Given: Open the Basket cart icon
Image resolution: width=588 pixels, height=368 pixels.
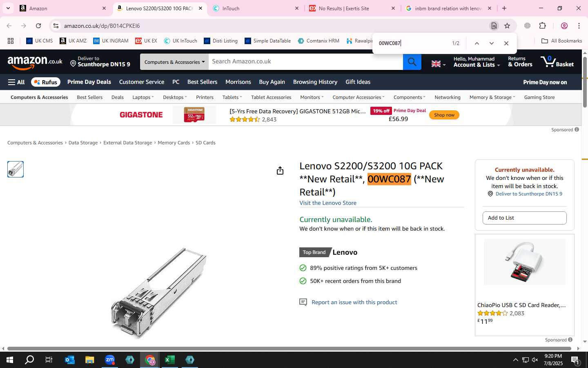Looking at the screenshot, I should 557,62.
